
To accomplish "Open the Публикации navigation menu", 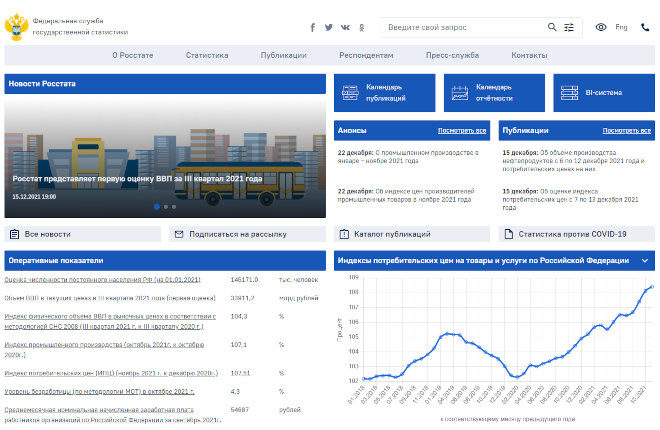I will click(x=283, y=56).
